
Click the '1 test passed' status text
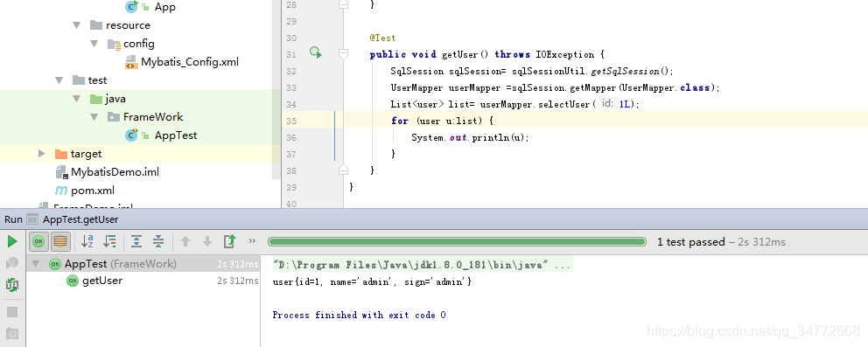[x=691, y=242]
